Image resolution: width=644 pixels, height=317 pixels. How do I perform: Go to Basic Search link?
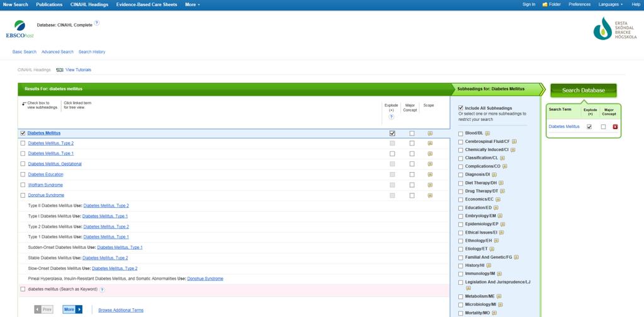click(24, 52)
